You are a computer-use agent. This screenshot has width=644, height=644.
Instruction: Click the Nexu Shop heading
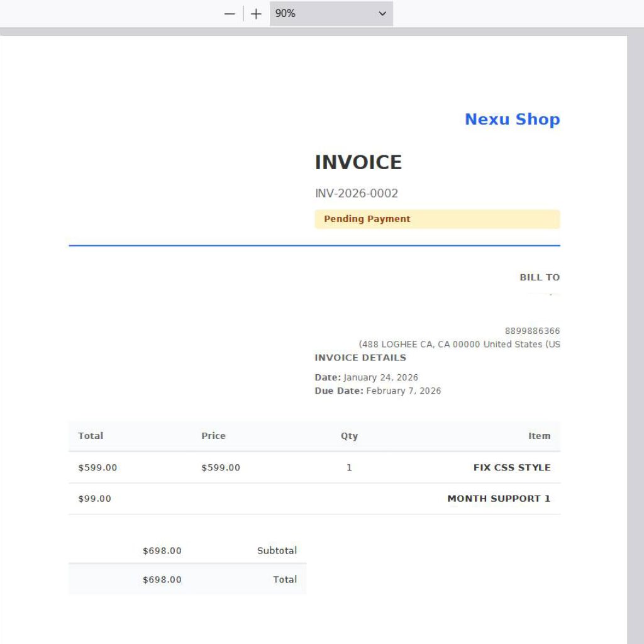point(512,119)
